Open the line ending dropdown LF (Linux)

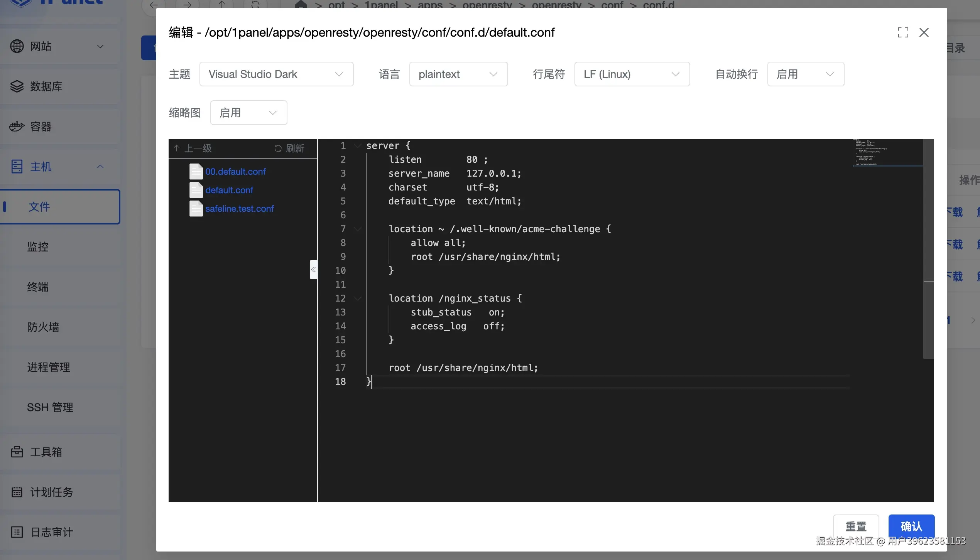tap(632, 74)
